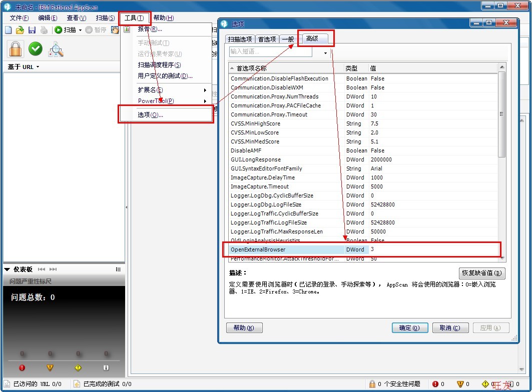Click the red high severity icon in status bar
The image size is (532, 392).
point(435,384)
